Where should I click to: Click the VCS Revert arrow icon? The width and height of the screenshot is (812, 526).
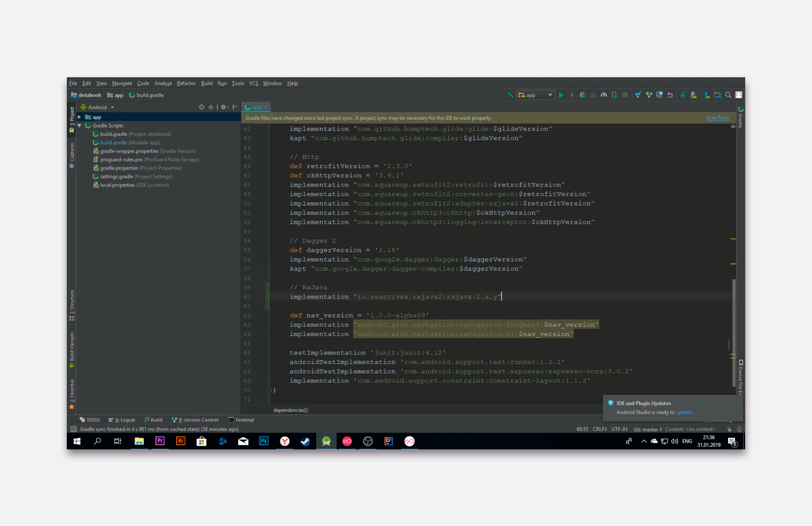pyautogui.click(x=670, y=95)
